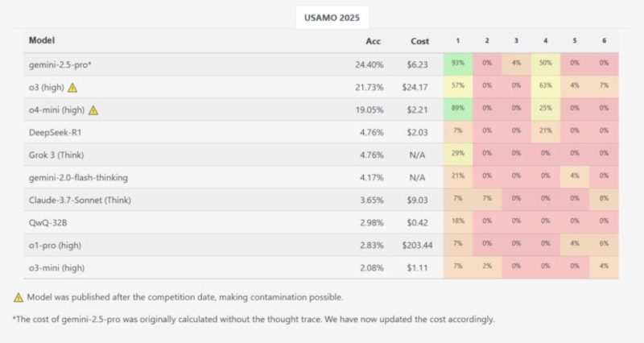Click the problem 6 column header
Viewport: 644px width, 343px height.
pos(605,41)
